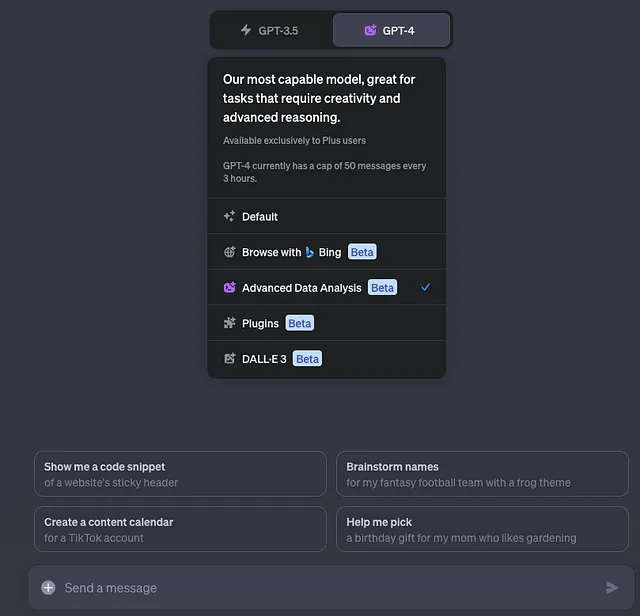Click the 'Our most capable model' description
The image size is (640, 616).
pos(319,98)
